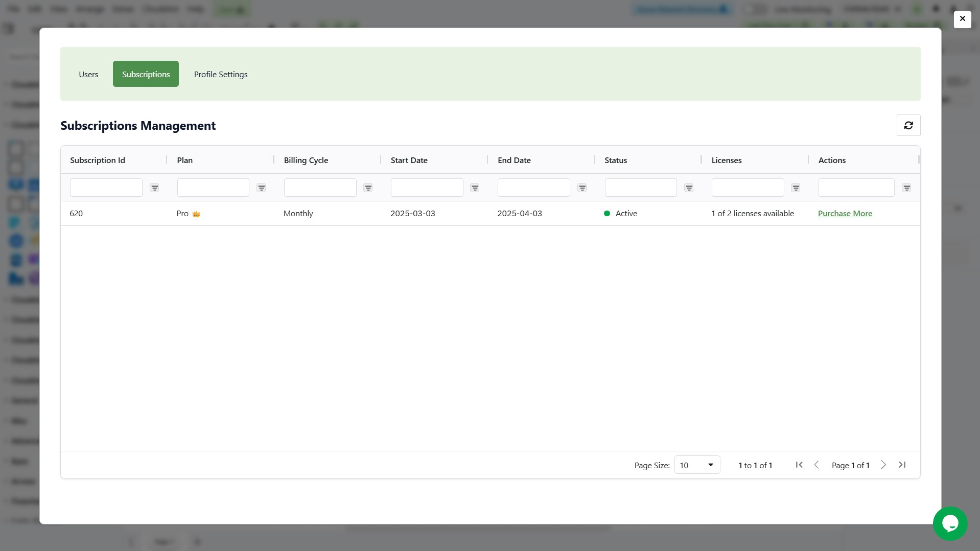980x551 pixels.
Task: Sort by Subscription Id column header
Action: click(x=98, y=160)
